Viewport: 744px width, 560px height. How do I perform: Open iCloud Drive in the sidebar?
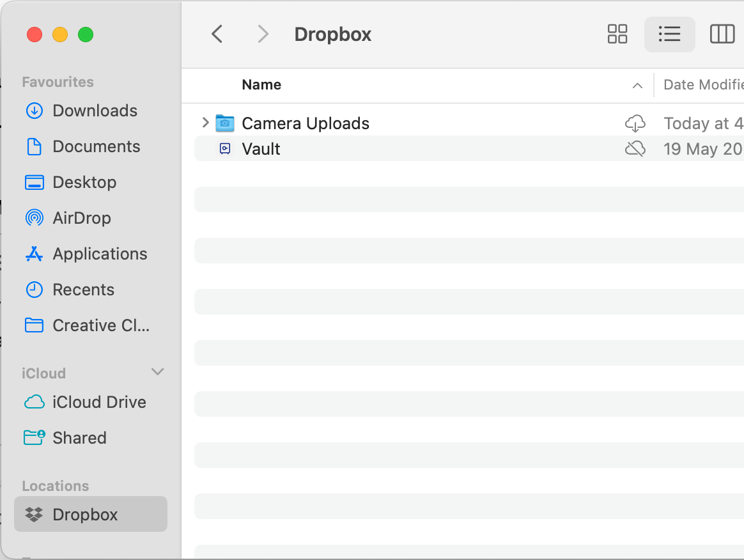(x=91, y=402)
